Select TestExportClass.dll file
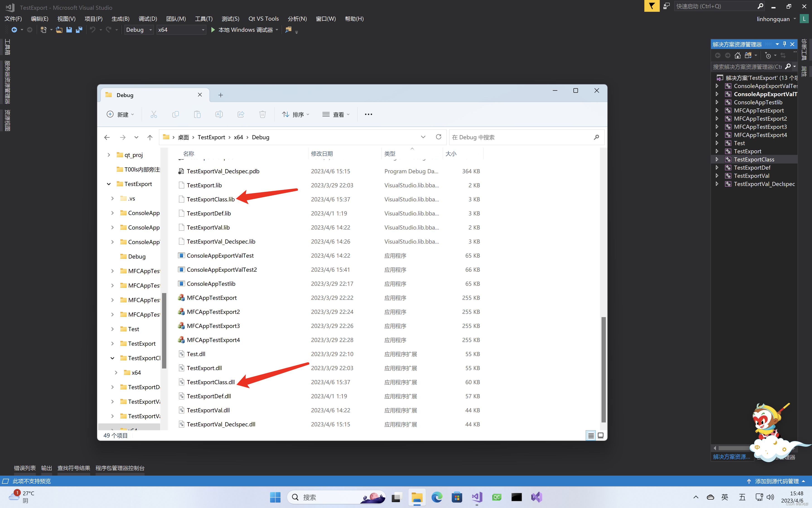The width and height of the screenshot is (812, 508). point(211,382)
